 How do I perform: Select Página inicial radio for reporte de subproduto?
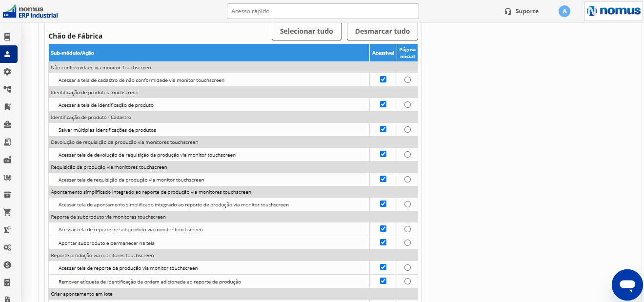[407, 229]
